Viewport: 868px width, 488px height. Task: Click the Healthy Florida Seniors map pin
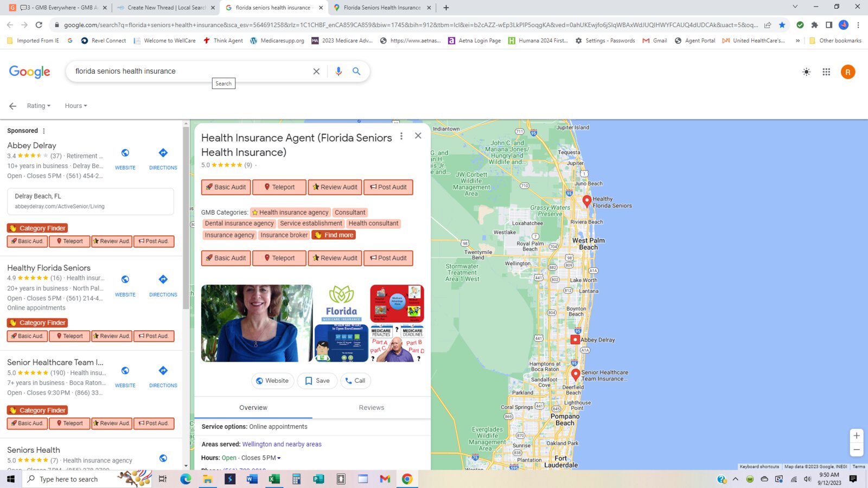[587, 201]
